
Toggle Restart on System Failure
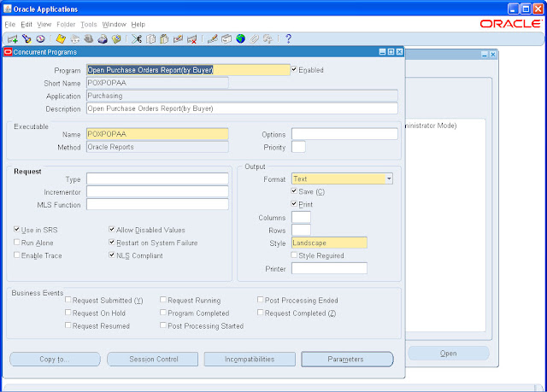tap(112, 243)
